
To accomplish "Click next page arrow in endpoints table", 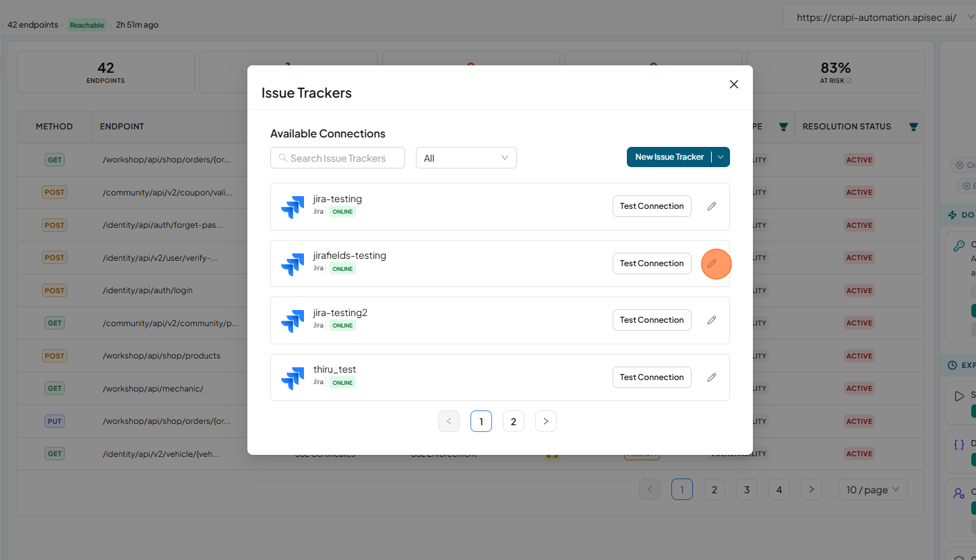I will 812,490.
